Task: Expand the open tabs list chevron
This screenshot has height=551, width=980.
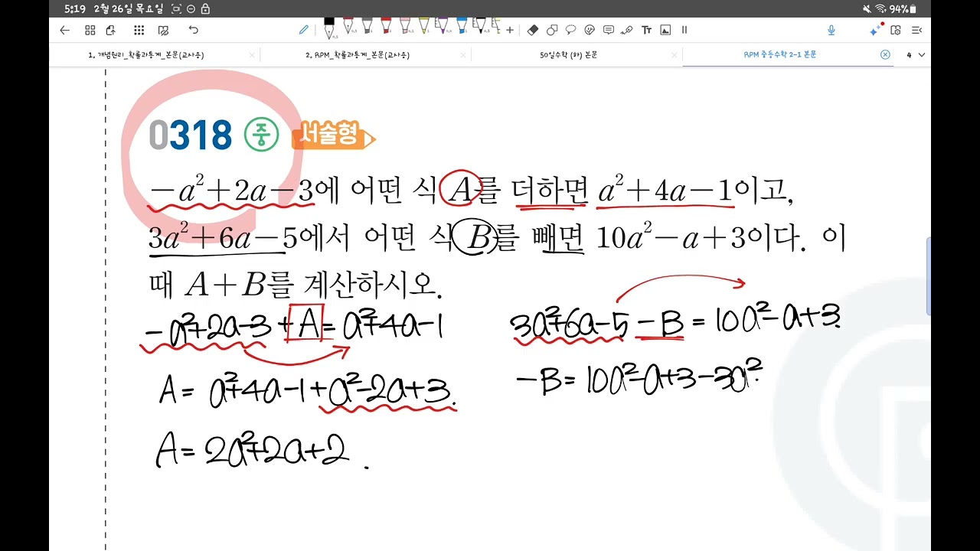Action: [x=921, y=55]
